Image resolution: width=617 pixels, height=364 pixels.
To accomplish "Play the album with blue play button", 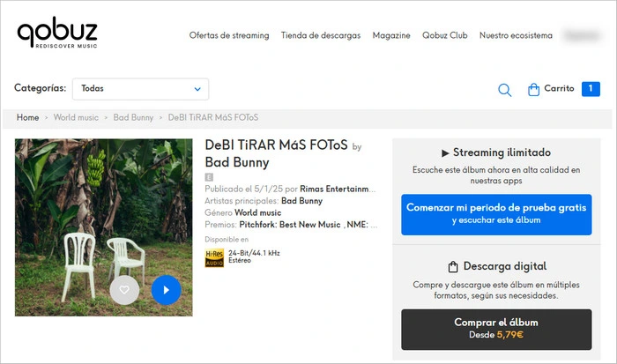I will [x=166, y=290].
